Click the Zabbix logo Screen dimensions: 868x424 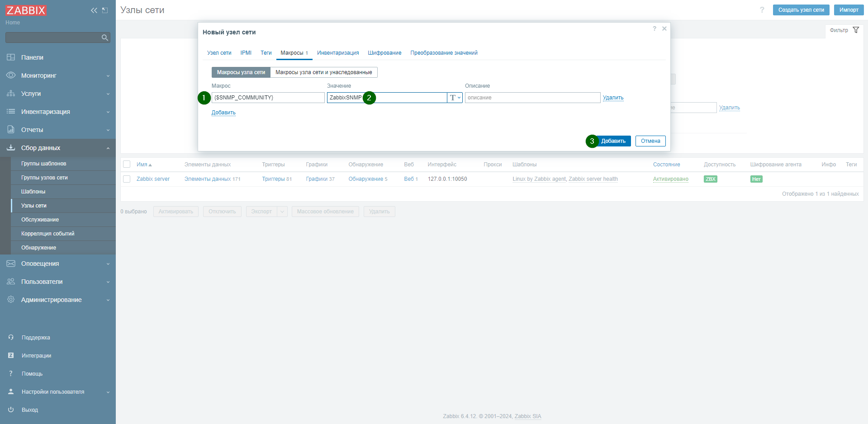[x=26, y=10]
